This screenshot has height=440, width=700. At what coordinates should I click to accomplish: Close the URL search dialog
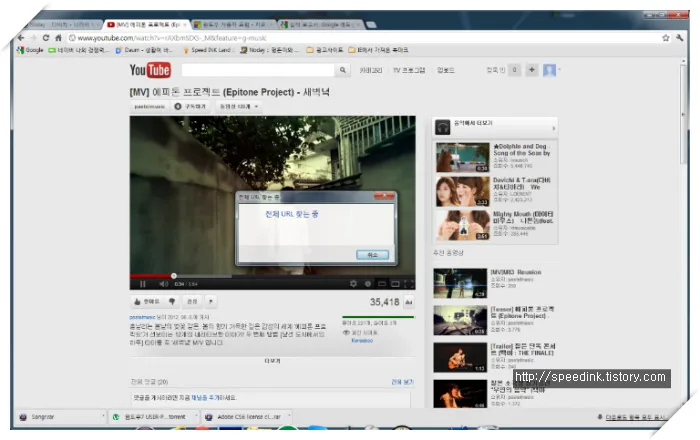(384, 196)
